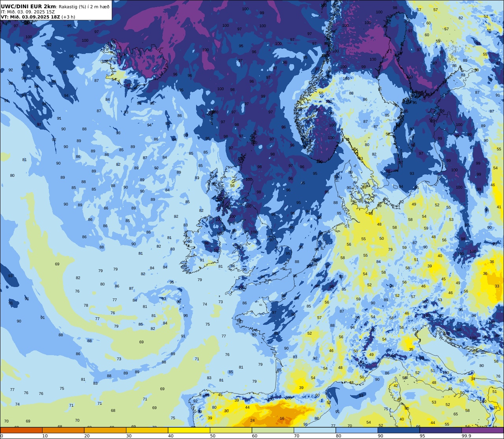Click the legend scale label 95
The height and width of the screenshot is (439, 504).
[422, 436]
